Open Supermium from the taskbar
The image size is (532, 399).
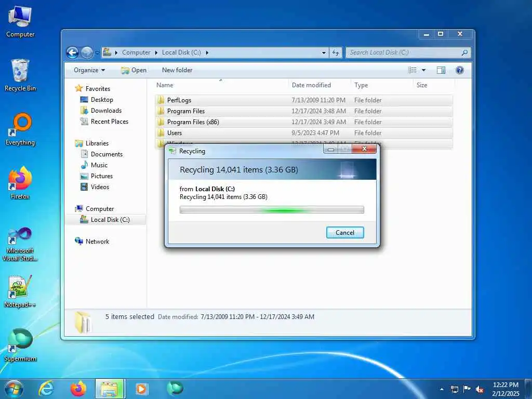[175, 388]
